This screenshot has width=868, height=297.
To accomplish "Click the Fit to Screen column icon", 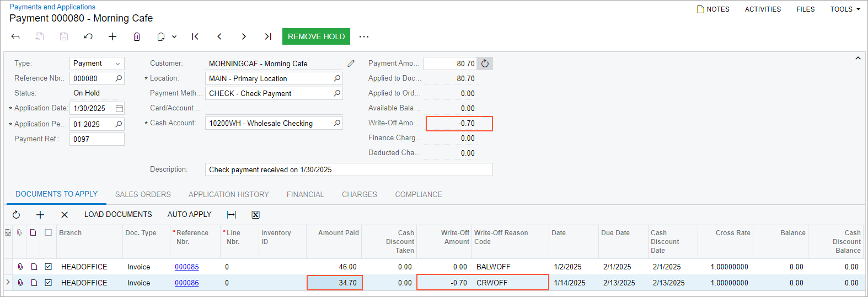I will (232, 215).
